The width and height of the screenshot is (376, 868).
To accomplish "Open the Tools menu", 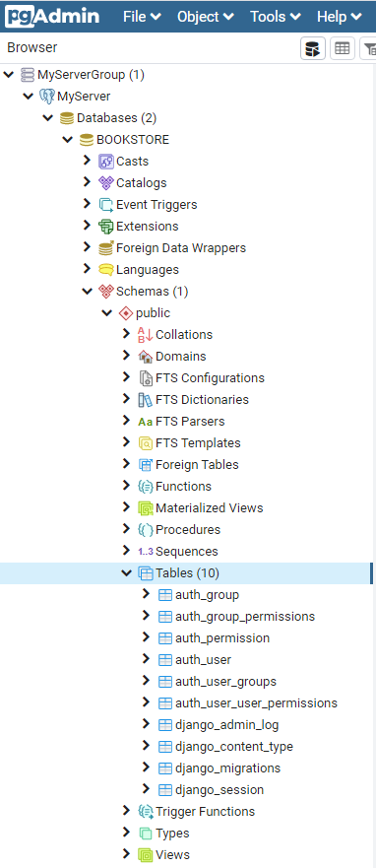I will [276, 17].
